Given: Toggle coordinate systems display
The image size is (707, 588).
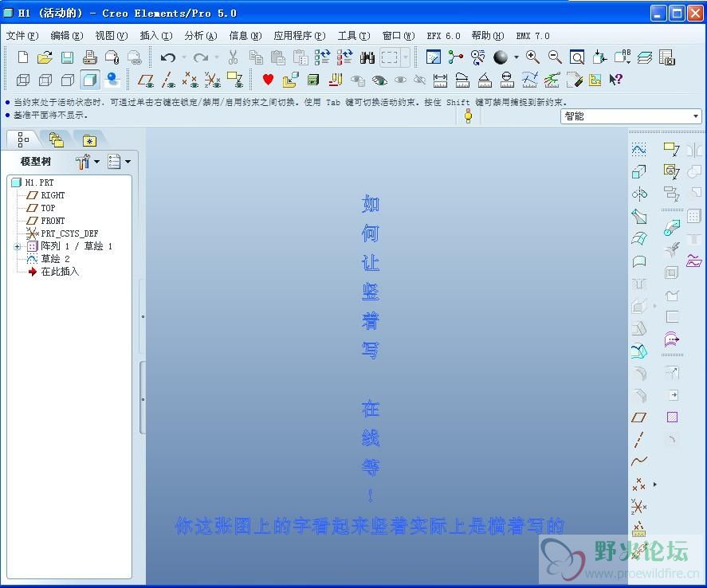Looking at the screenshot, I should pyautogui.click(x=213, y=80).
